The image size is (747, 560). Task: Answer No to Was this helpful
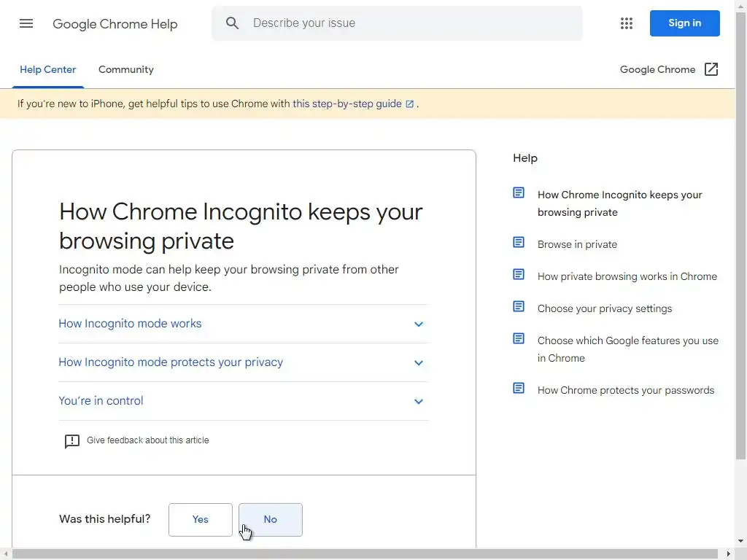(270, 519)
